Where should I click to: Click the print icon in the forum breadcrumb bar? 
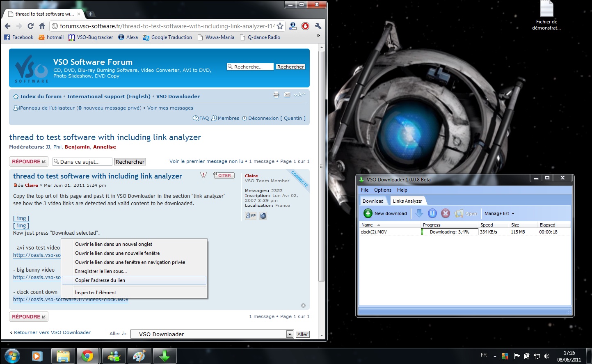tap(276, 95)
